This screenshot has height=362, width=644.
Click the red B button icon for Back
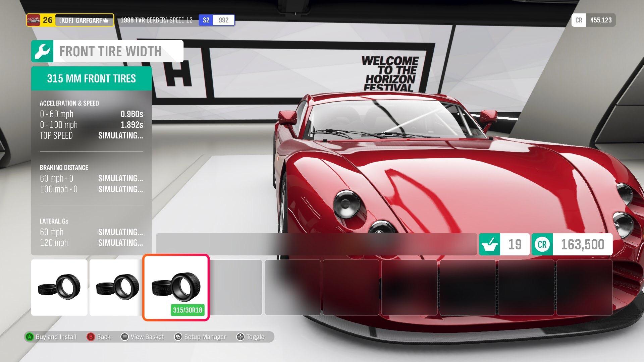tap(91, 337)
